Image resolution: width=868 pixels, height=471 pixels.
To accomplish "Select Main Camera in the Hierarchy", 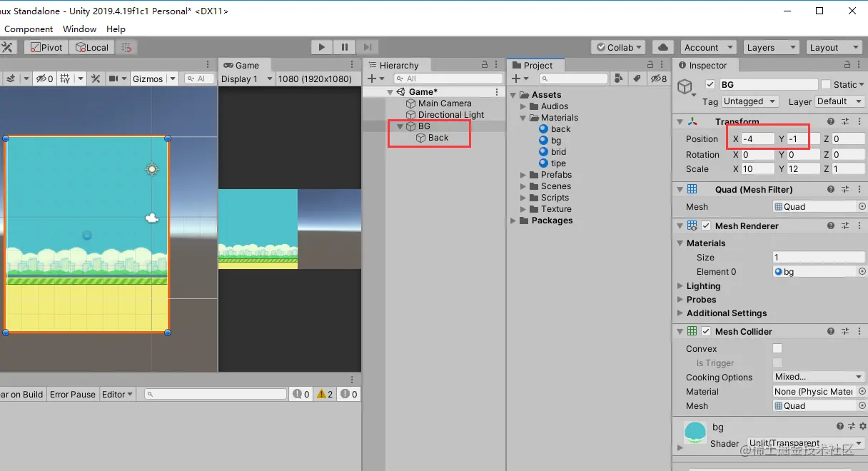I will 444,103.
